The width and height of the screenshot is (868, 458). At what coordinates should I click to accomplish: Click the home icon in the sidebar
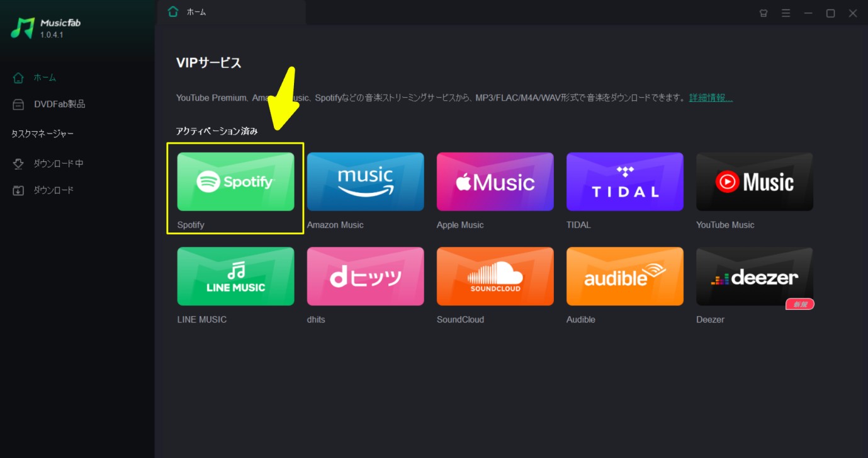coord(18,77)
